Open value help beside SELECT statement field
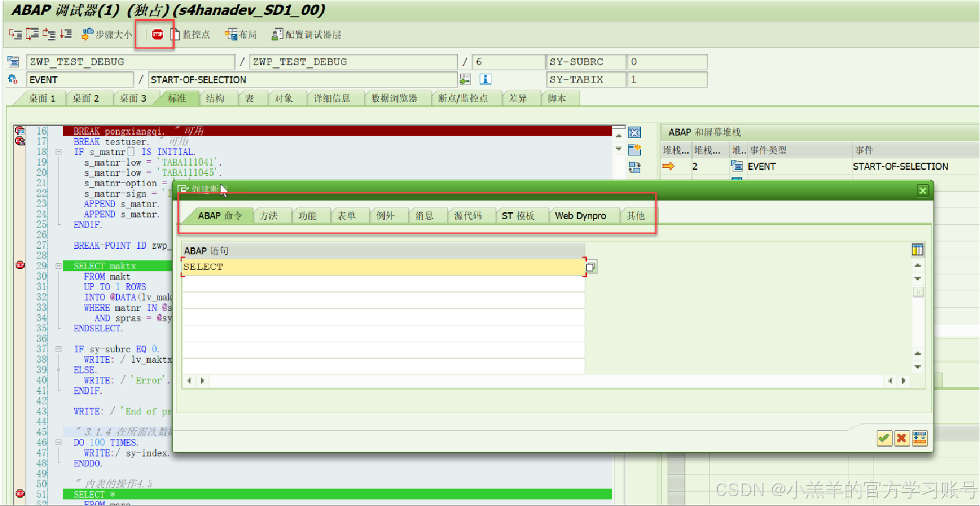 591,266
